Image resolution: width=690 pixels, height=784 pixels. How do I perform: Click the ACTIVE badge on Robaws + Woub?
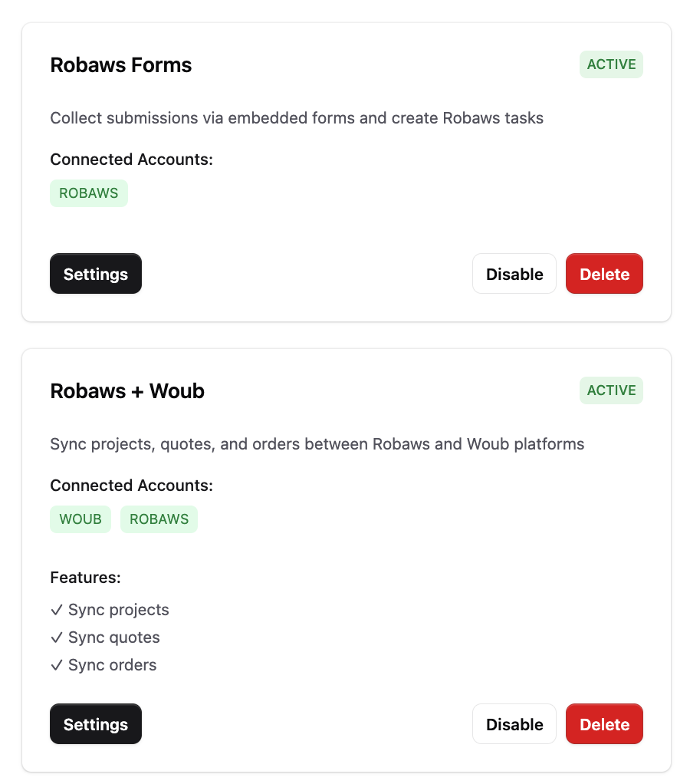tap(611, 390)
